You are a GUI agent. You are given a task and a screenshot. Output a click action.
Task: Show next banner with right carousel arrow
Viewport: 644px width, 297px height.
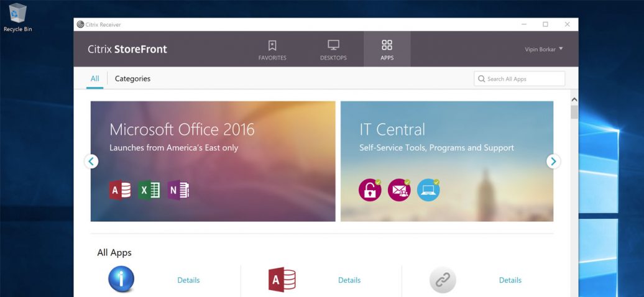point(553,162)
